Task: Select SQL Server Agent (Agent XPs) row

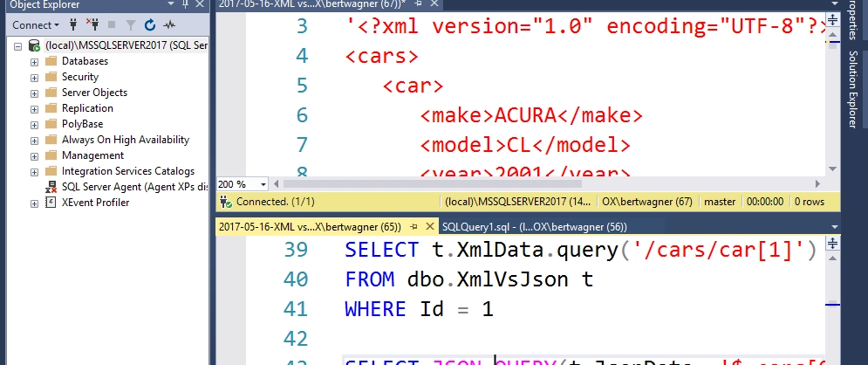Action: pos(135,187)
